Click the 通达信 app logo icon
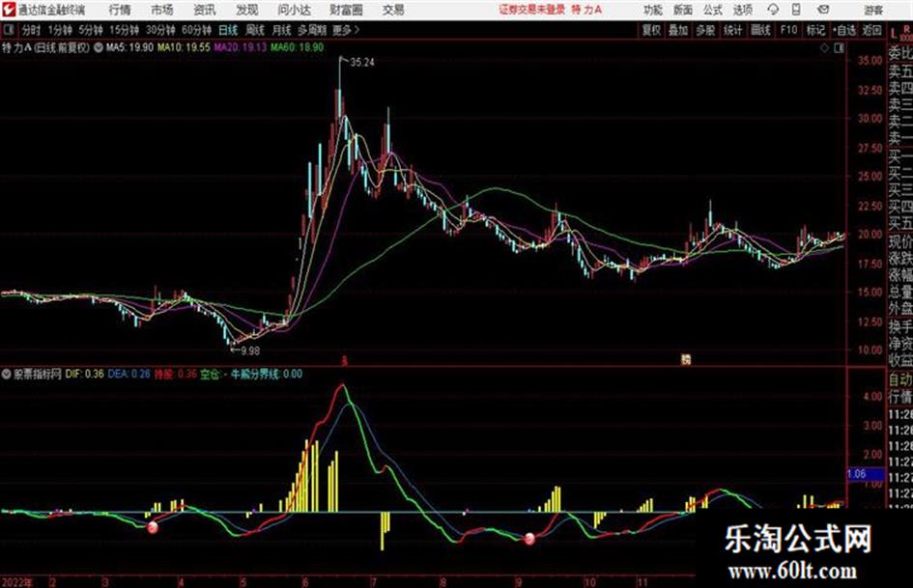The image size is (913, 588). [x=9, y=10]
